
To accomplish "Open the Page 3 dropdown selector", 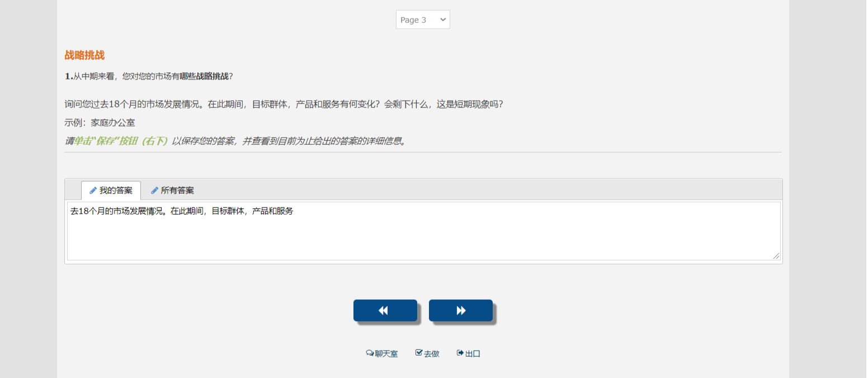I will (423, 20).
